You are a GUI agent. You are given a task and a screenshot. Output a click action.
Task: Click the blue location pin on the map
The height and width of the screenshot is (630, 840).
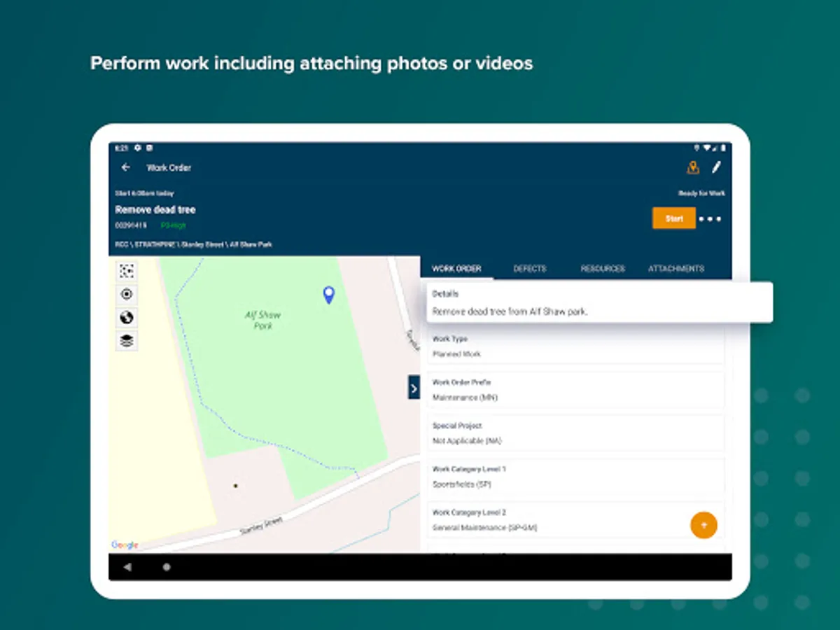point(328,295)
